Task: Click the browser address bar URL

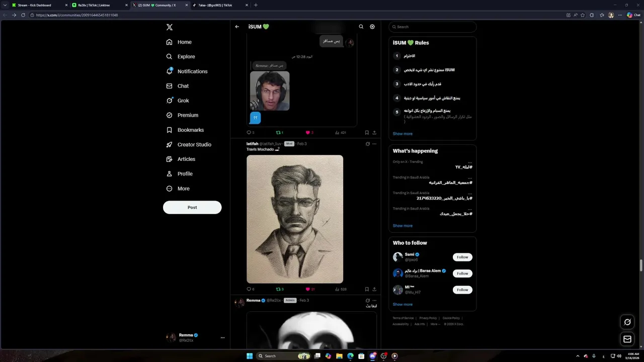Action: point(77,15)
